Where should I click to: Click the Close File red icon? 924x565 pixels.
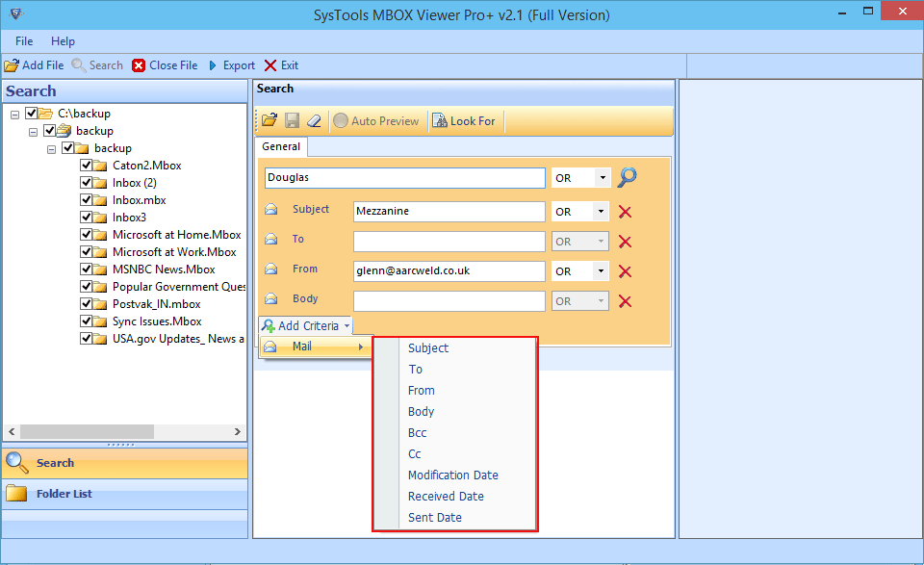pos(139,65)
